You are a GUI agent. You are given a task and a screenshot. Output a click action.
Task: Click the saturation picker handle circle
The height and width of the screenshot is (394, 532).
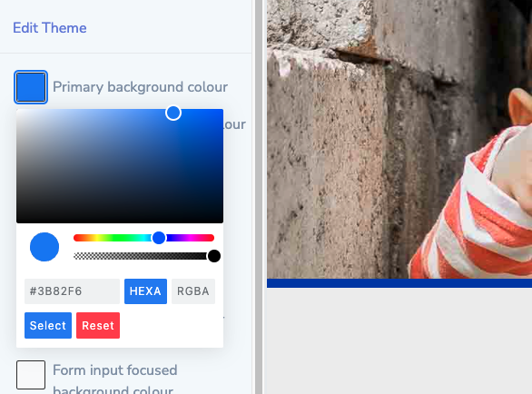point(173,113)
